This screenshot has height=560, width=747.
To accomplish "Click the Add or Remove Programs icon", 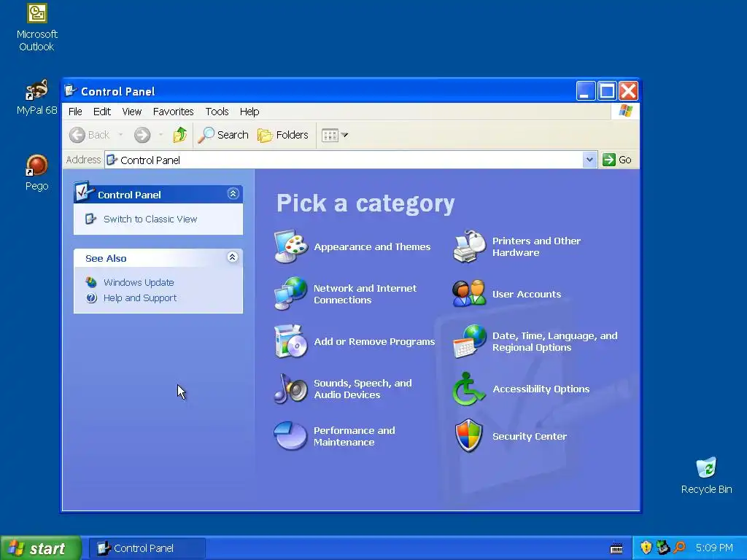I will pos(291,341).
